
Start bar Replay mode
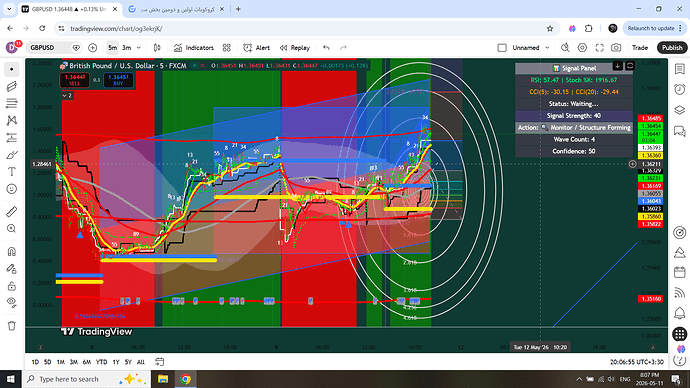[295, 48]
